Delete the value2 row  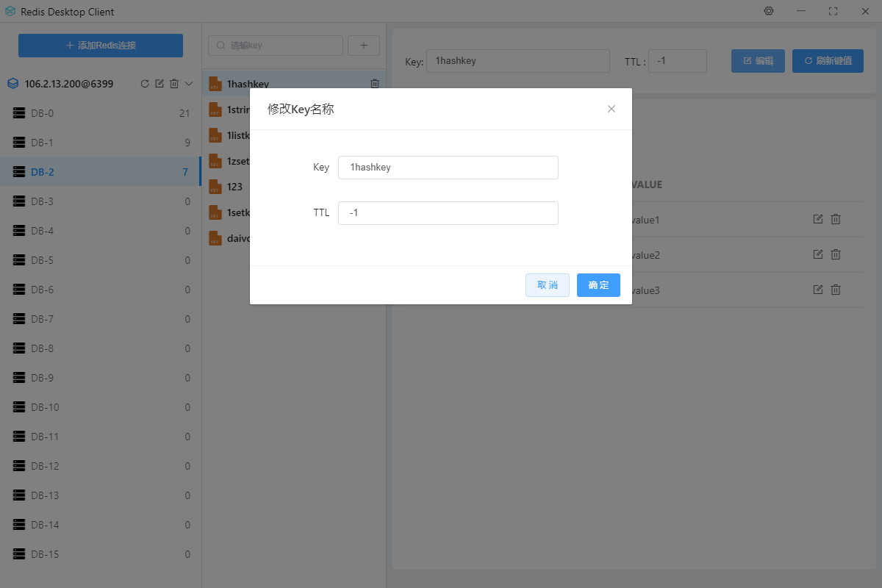coord(836,254)
